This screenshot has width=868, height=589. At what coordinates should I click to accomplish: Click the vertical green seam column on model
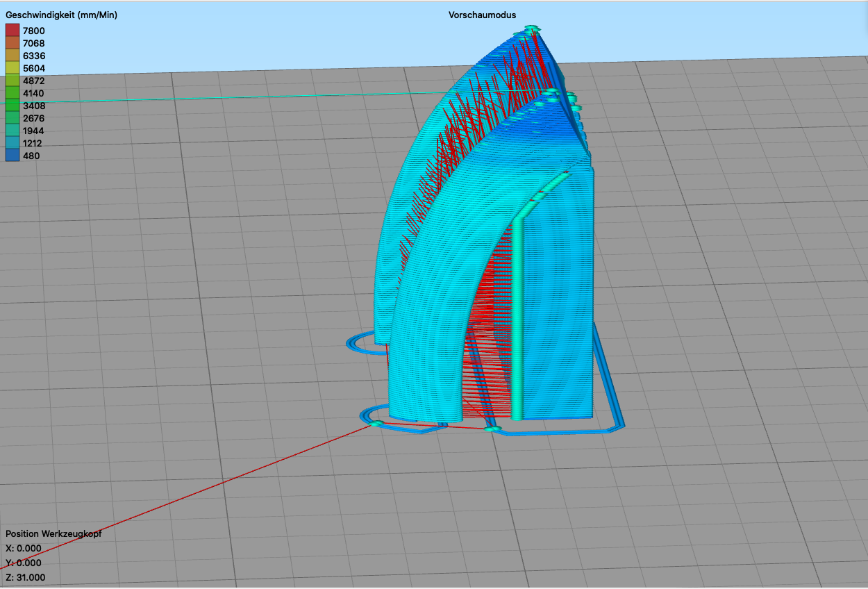click(516, 320)
